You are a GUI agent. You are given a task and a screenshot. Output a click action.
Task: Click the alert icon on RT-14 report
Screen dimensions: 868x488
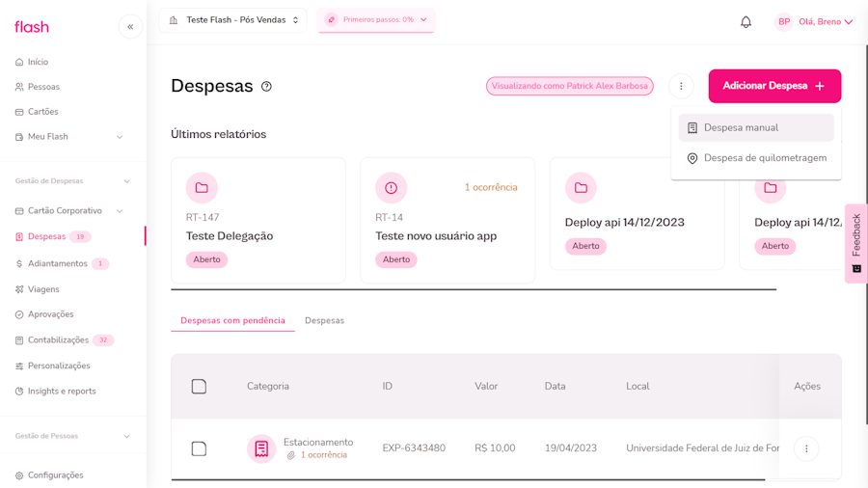pyautogui.click(x=391, y=188)
